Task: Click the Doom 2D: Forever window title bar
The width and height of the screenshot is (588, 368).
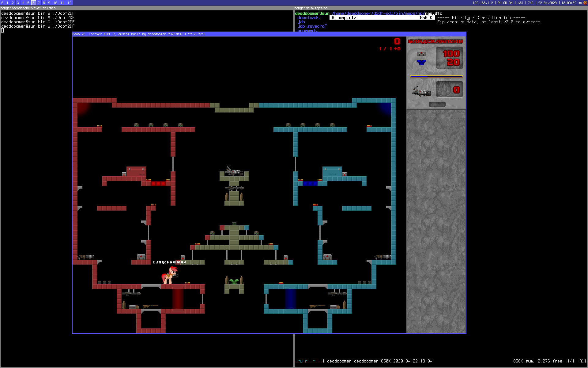Action: [x=269, y=34]
